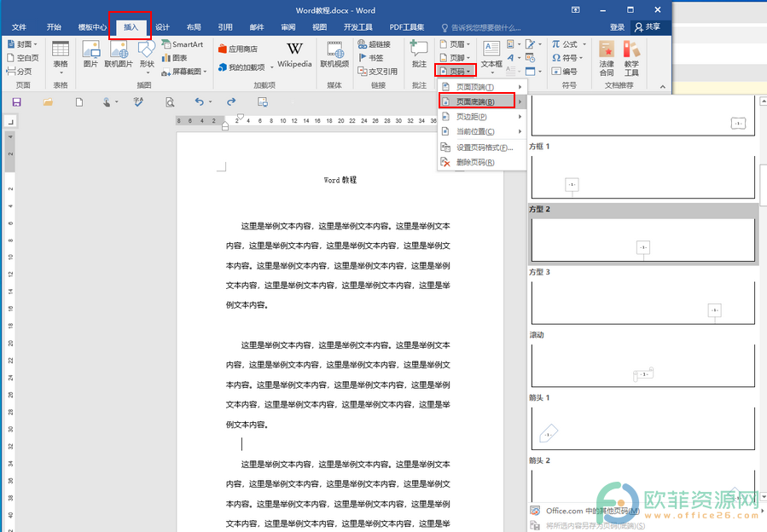Choose Top of Page (页面顶端) submenu
The image size is (767, 532).
[x=482, y=87]
